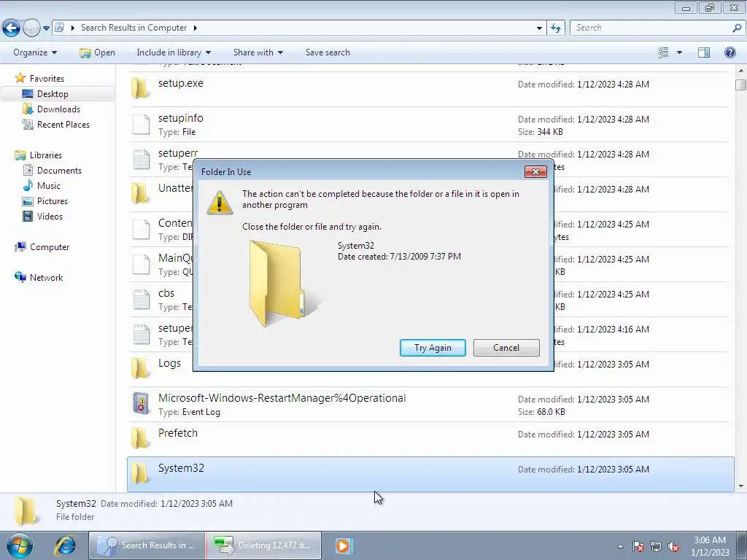The height and width of the screenshot is (560, 747).
Task: Select Desktop in the navigation pane
Action: (53, 94)
